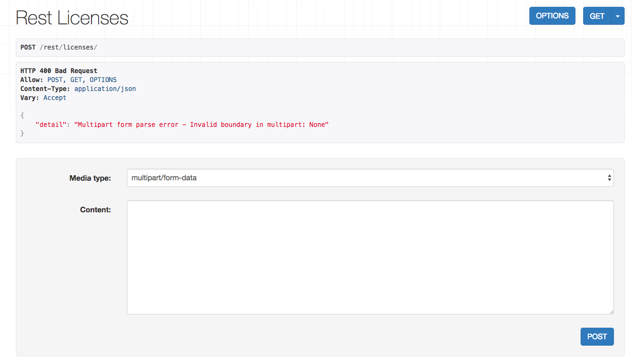Click the Rest Licenses page heading

coord(72,18)
